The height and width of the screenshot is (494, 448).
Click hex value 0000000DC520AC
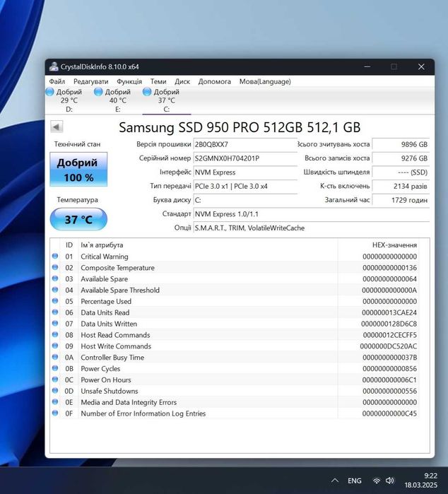coord(389,346)
